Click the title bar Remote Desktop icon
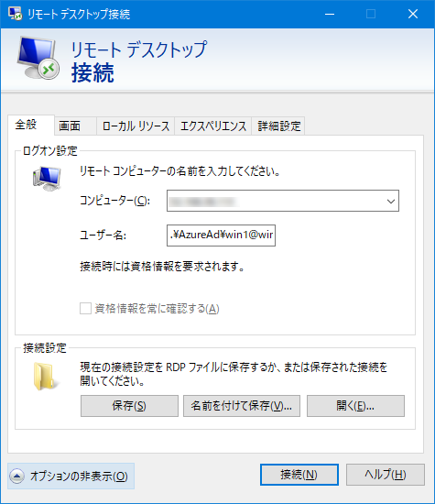This screenshot has height=504, width=435. [x=15, y=14]
